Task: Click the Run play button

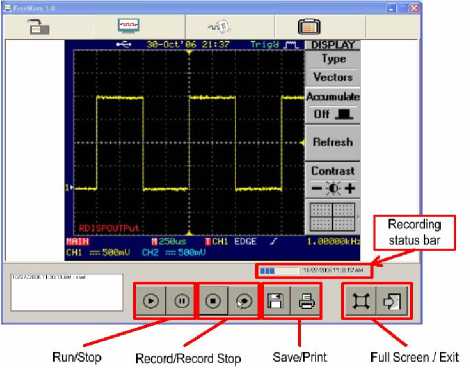Action: click(151, 301)
